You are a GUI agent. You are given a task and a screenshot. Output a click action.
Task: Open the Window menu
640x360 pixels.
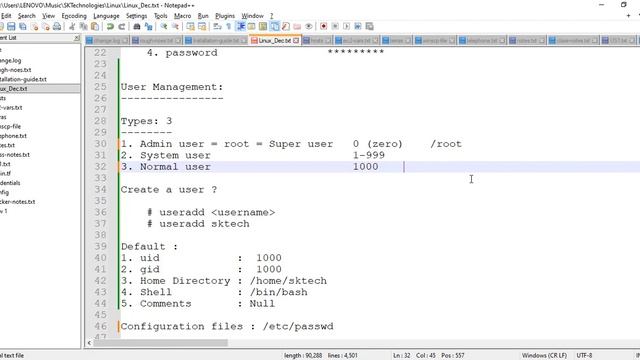(252, 16)
